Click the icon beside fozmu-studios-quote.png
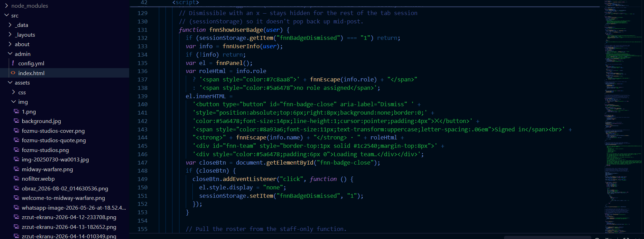Screen dimensions: 644x239 point(16,140)
